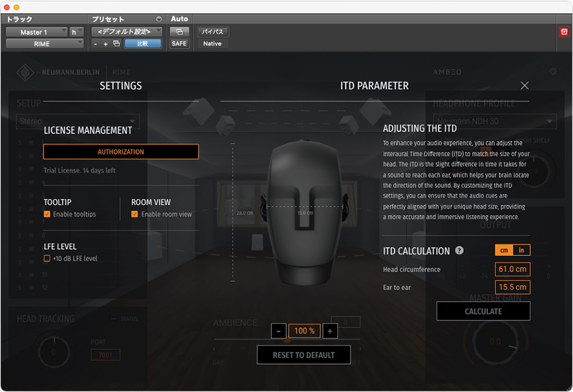
Task: Click the AUTHORIZATION button
Action: [121, 152]
